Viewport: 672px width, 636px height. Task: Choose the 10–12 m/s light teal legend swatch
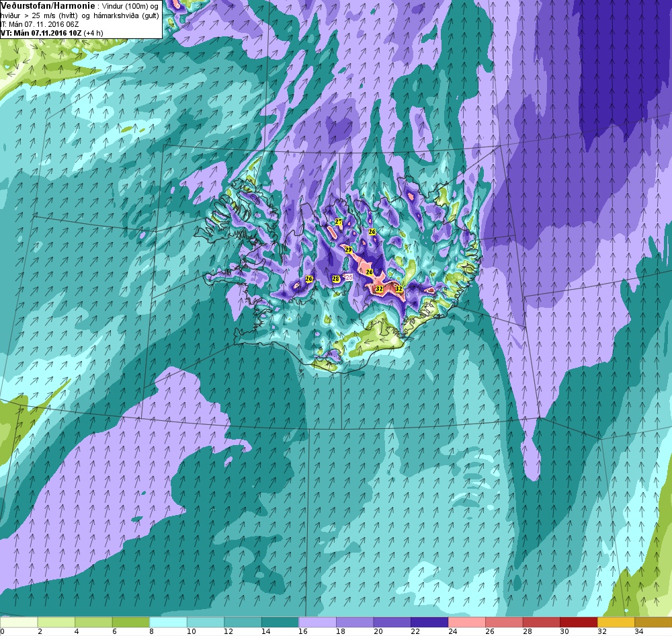(x=205, y=622)
